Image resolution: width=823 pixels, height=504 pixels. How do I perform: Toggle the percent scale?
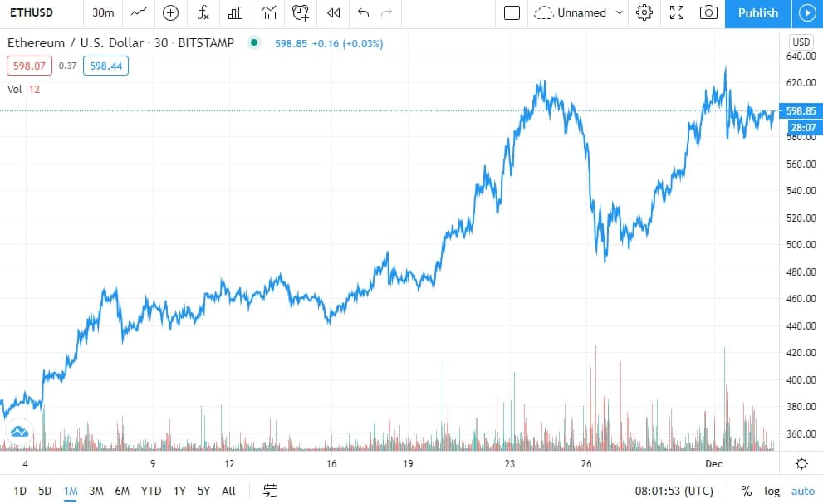click(x=746, y=491)
